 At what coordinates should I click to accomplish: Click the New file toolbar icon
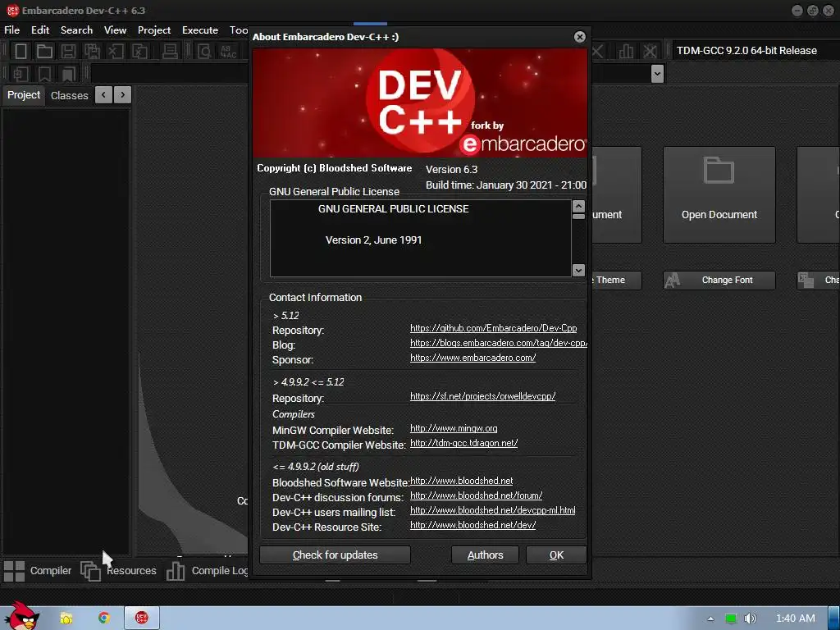21,52
